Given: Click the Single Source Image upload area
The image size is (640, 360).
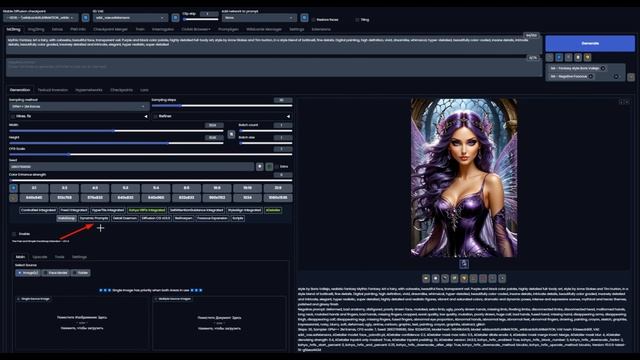Looking at the screenshot, I should pos(82,322).
